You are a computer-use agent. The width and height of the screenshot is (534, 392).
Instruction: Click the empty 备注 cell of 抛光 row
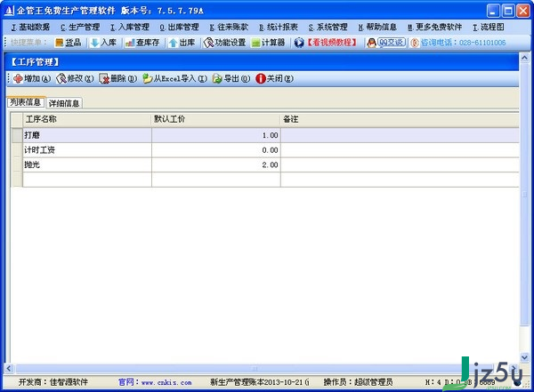point(400,164)
